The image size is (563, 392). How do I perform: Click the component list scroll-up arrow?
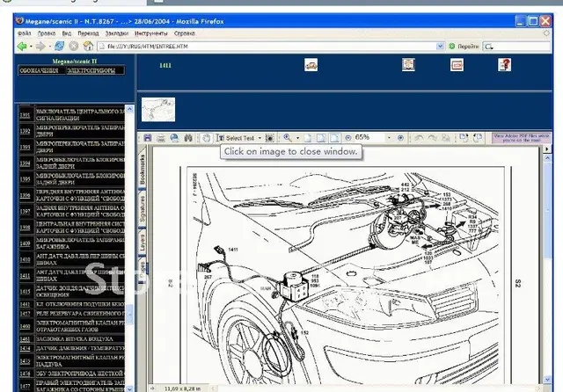[129, 109]
